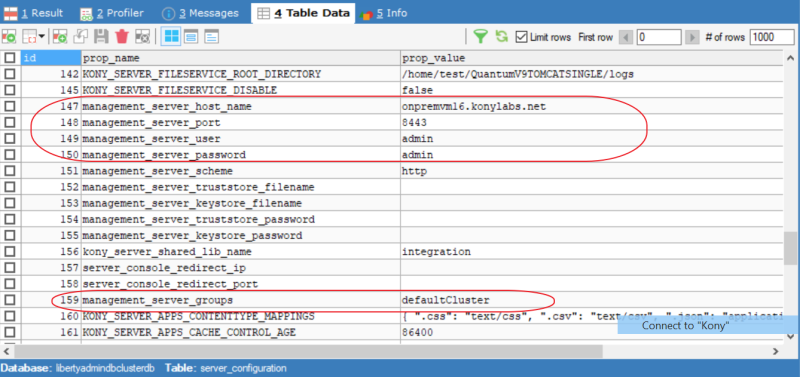Click the red trash delete rows icon

pos(122,37)
